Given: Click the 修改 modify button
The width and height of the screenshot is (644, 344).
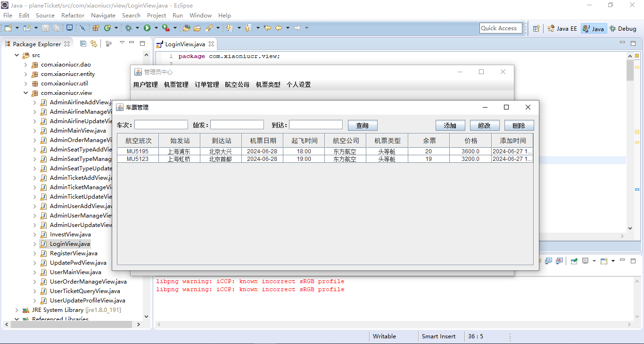Looking at the screenshot, I should (x=485, y=126).
